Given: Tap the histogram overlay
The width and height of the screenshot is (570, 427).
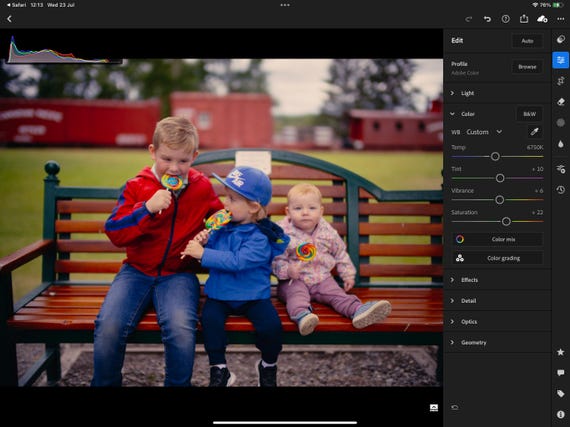Looking at the screenshot, I should point(64,49).
